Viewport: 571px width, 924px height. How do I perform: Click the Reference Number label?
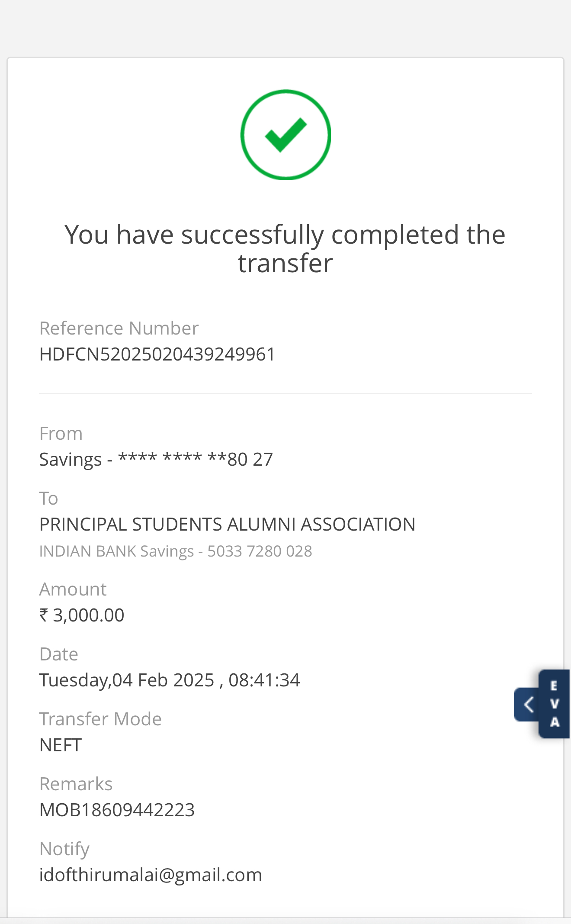(x=119, y=328)
